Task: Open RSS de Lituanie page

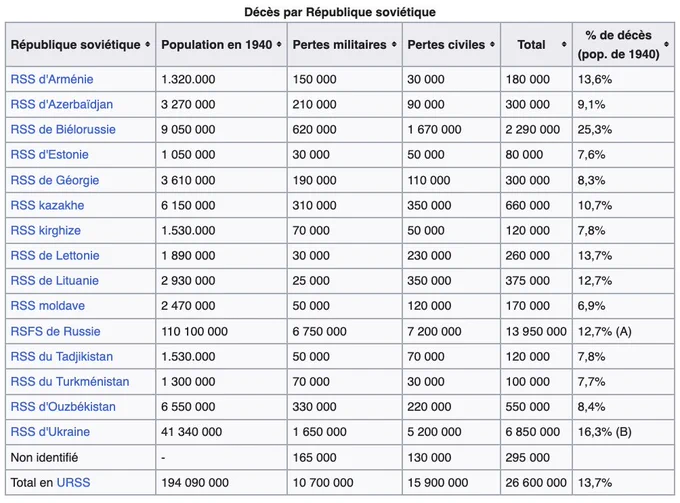Action: [54, 281]
